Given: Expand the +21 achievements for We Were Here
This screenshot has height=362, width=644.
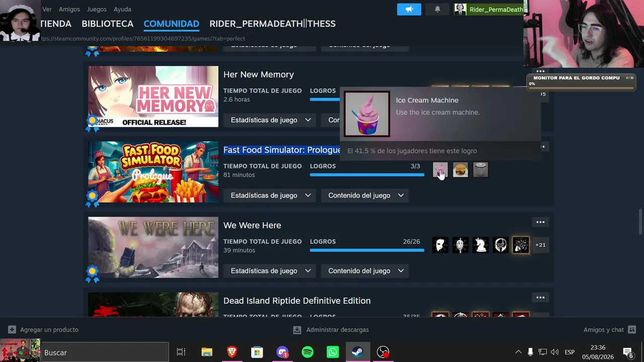Looking at the screenshot, I should click(x=540, y=245).
